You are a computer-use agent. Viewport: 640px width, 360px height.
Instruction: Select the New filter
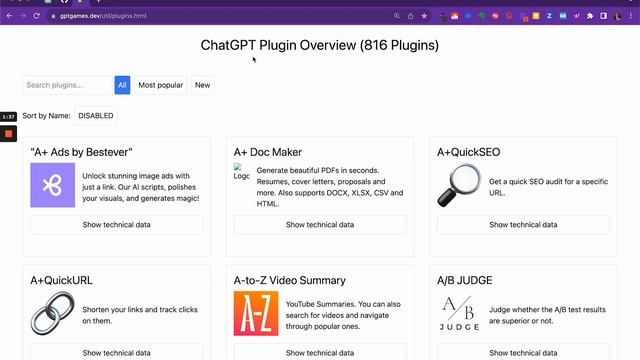pos(202,85)
